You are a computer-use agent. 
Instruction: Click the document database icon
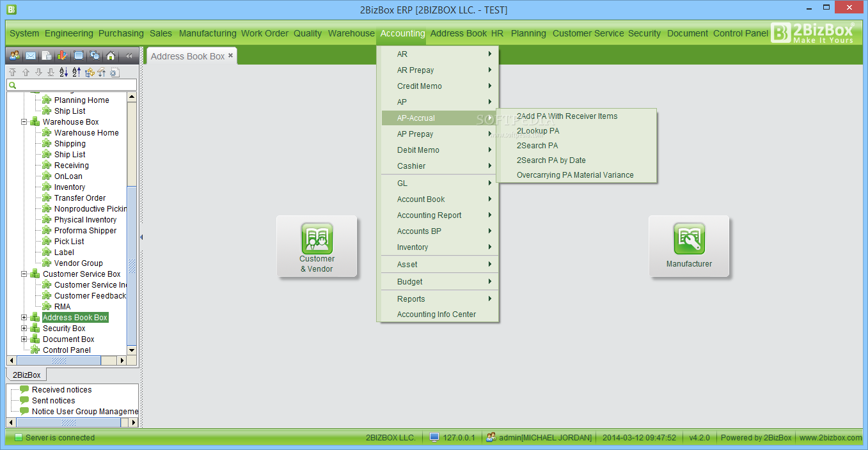47,56
